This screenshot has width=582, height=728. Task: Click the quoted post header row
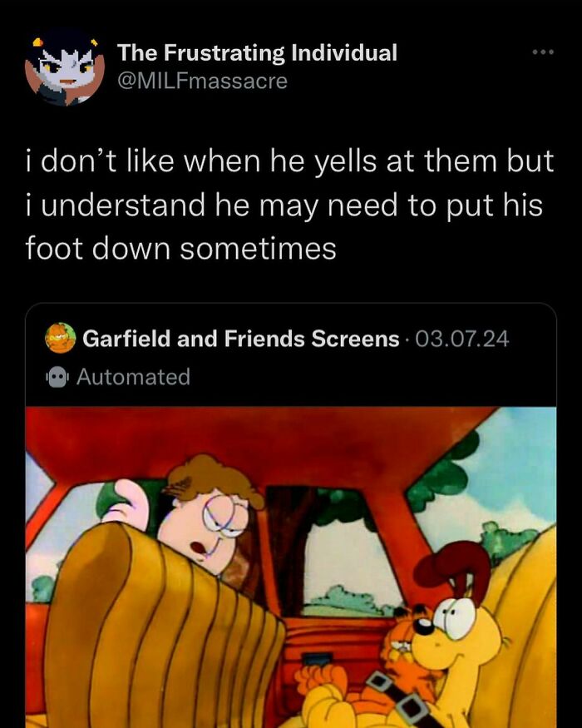(x=249, y=337)
